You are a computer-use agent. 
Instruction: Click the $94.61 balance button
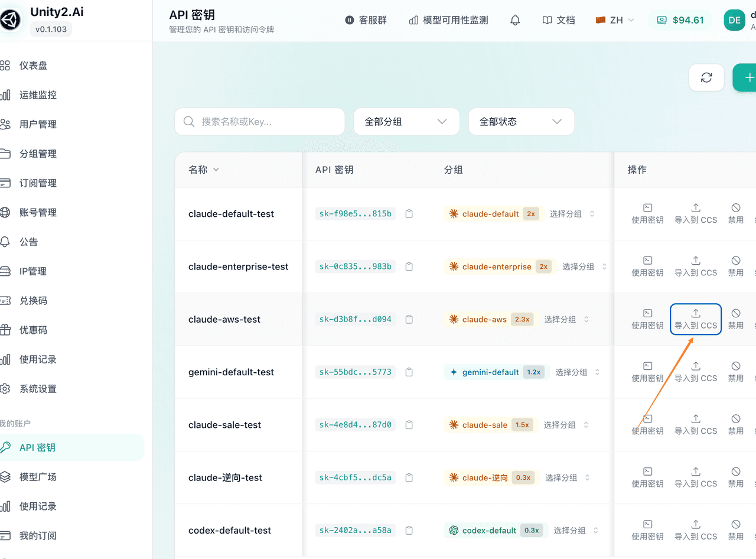(680, 20)
